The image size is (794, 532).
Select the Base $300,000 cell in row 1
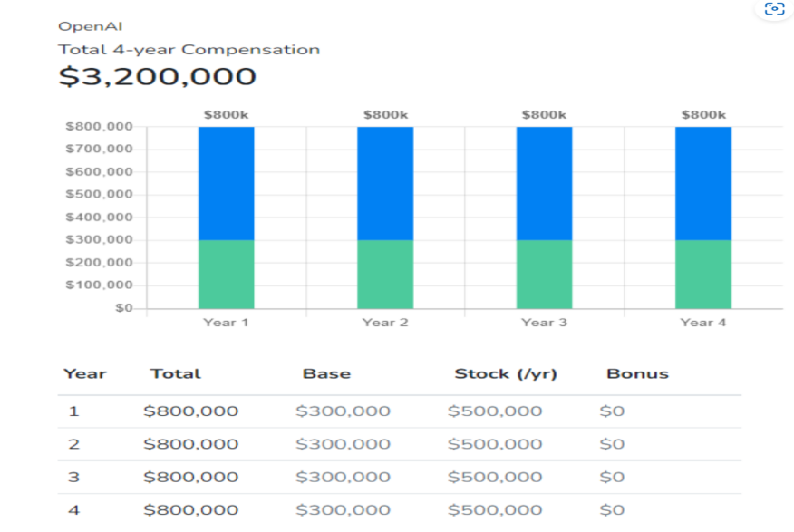pyautogui.click(x=343, y=411)
